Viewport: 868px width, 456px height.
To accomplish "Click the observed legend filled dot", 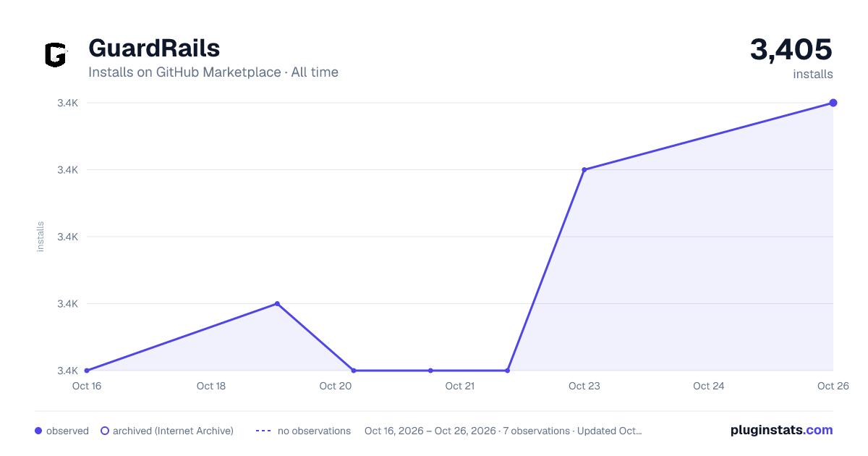I will [38, 431].
